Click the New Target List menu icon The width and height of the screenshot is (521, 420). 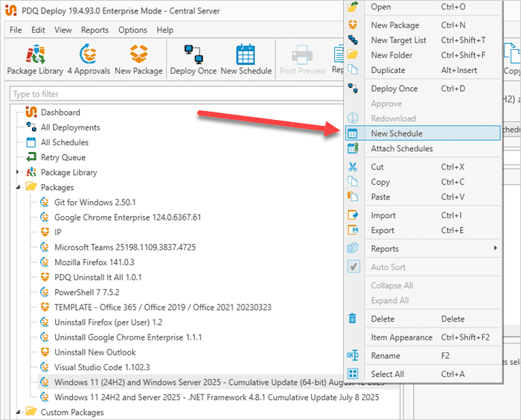pyautogui.click(x=353, y=40)
